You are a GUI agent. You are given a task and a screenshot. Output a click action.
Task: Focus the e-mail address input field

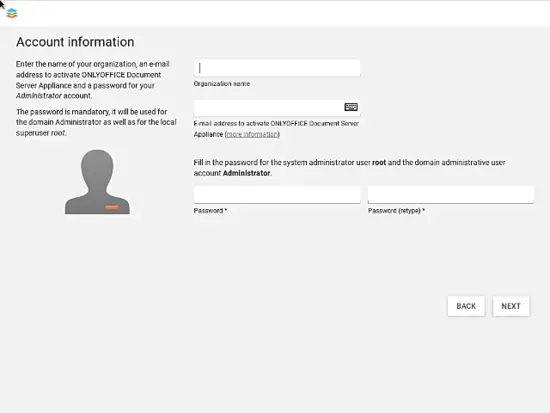tap(277, 108)
